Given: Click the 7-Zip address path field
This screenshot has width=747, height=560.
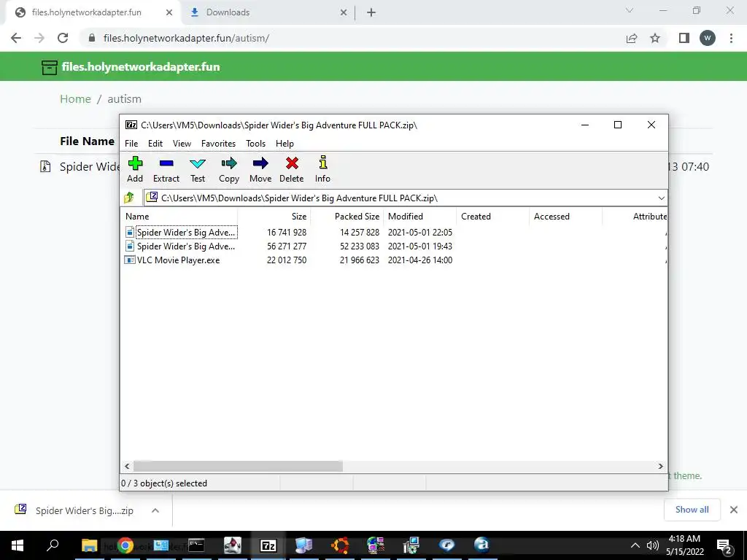Looking at the screenshot, I should coord(400,198).
